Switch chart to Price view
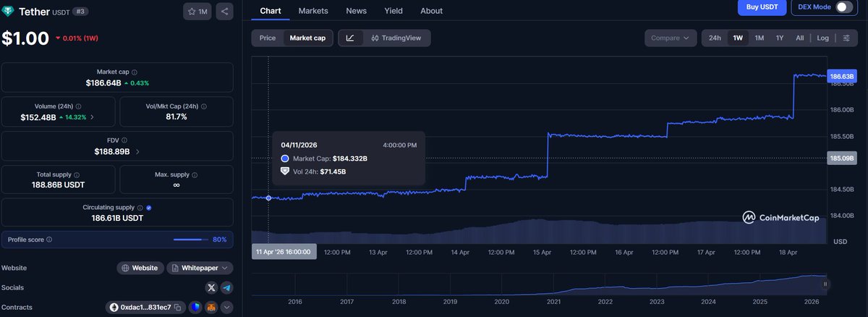This screenshot has height=317, width=868. (268, 38)
